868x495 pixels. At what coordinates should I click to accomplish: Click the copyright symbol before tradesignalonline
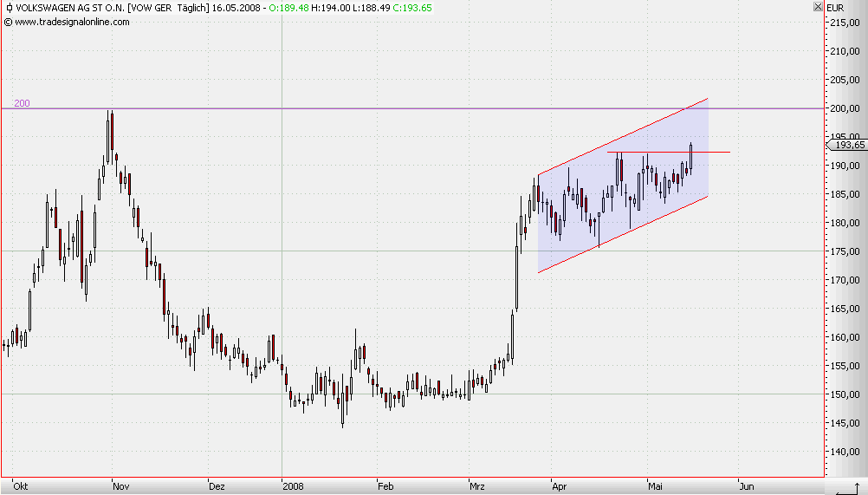pyautogui.click(x=8, y=23)
